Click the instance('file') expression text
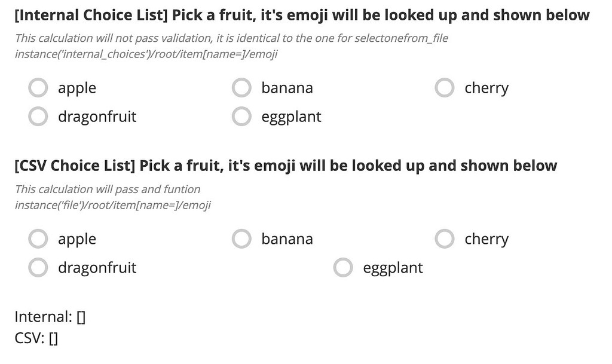The image size is (612, 364). point(112,206)
